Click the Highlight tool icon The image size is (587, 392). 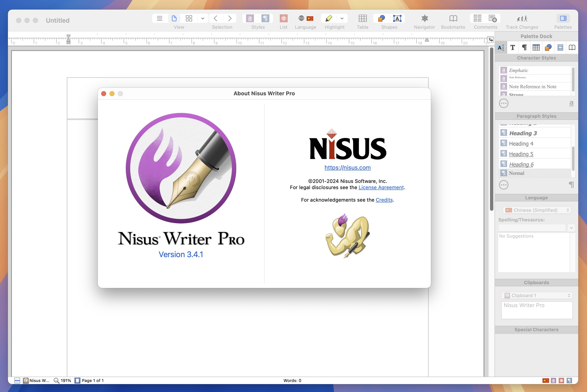(x=329, y=18)
